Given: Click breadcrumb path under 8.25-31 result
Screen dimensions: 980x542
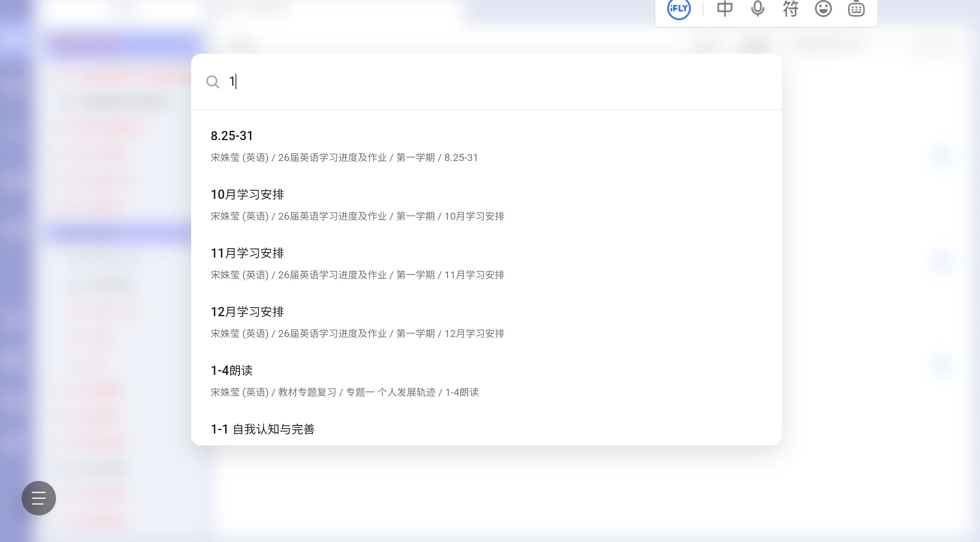Looking at the screenshot, I should coord(344,158).
